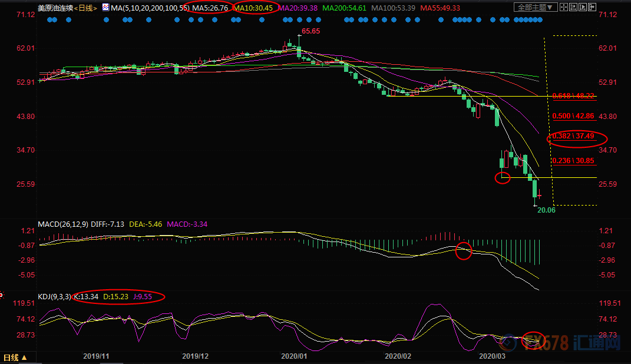The height and width of the screenshot is (364, 631).
Task: Click the 20.06 low price marker
Action: click(546, 210)
